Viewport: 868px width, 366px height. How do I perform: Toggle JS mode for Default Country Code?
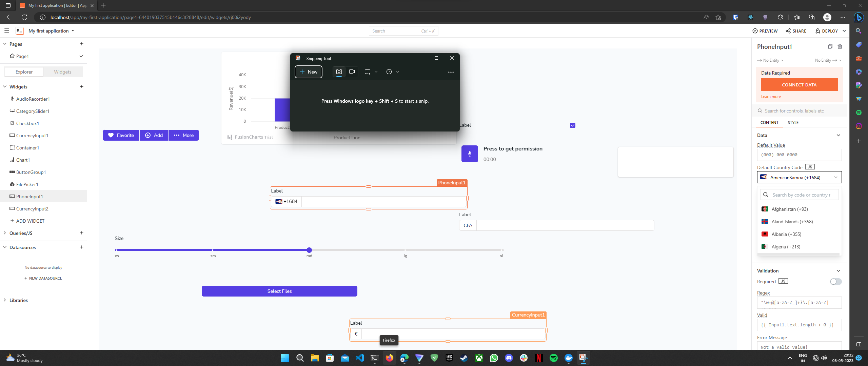pyautogui.click(x=810, y=167)
